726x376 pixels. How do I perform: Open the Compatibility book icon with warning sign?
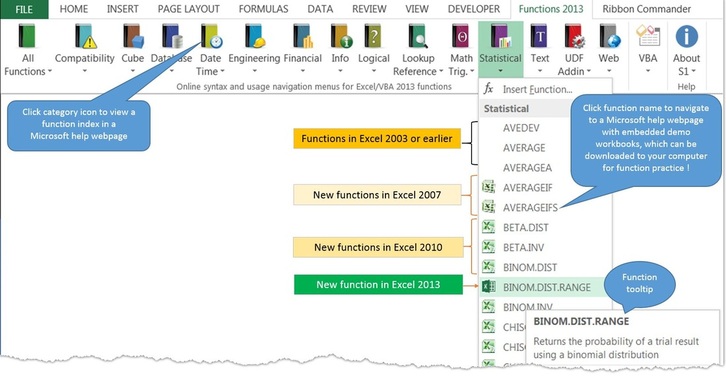tap(86, 36)
